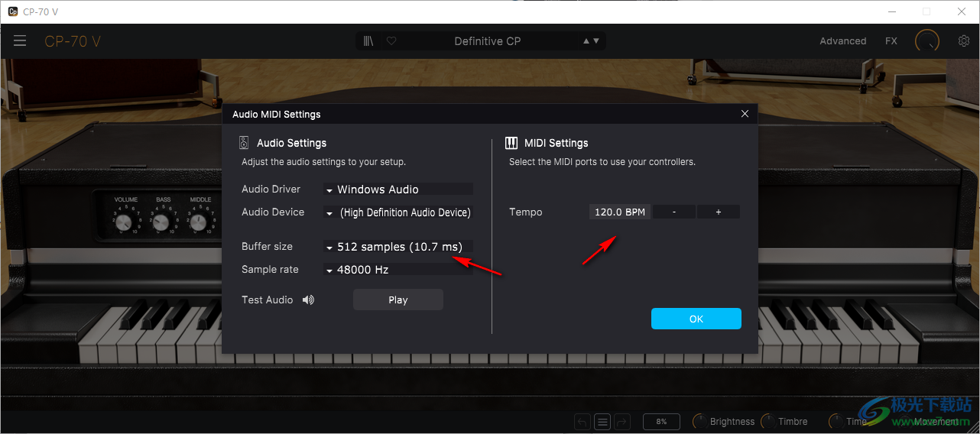Open the hamburger main menu

[20, 41]
